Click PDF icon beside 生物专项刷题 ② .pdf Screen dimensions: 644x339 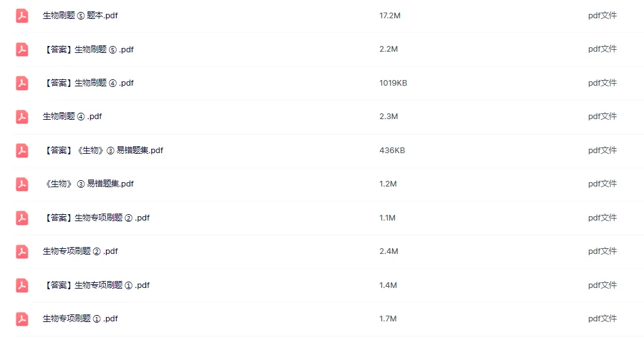[22, 251]
